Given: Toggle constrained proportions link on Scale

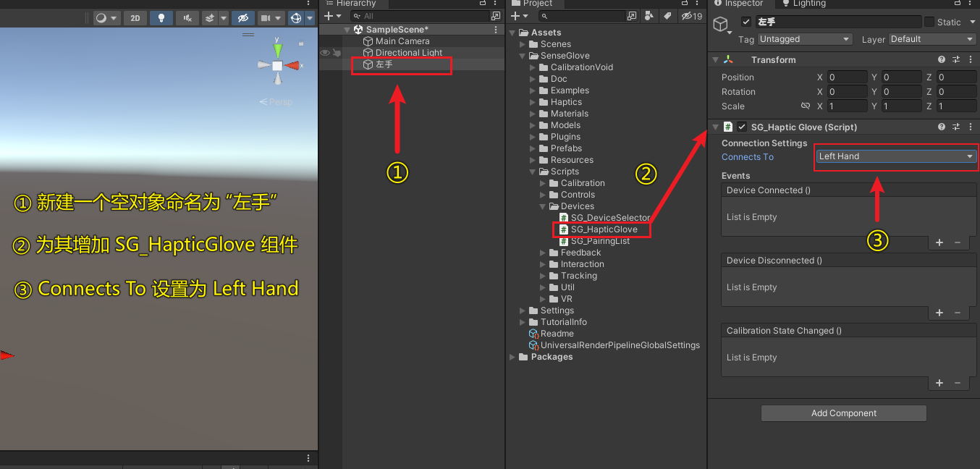Looking at the screenshot, I should coord(806,106).
